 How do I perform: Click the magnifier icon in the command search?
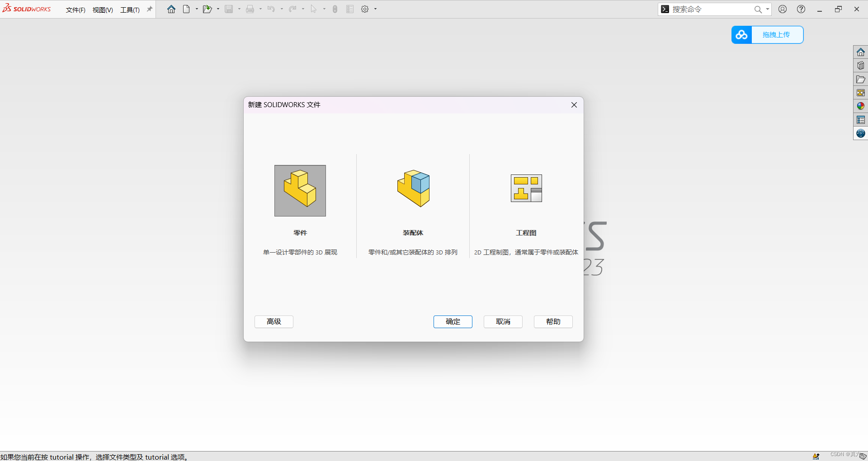758,9
